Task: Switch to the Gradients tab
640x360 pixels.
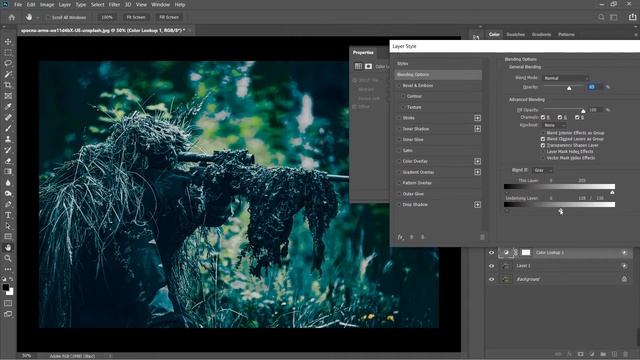Action: [x=541, y=35]
